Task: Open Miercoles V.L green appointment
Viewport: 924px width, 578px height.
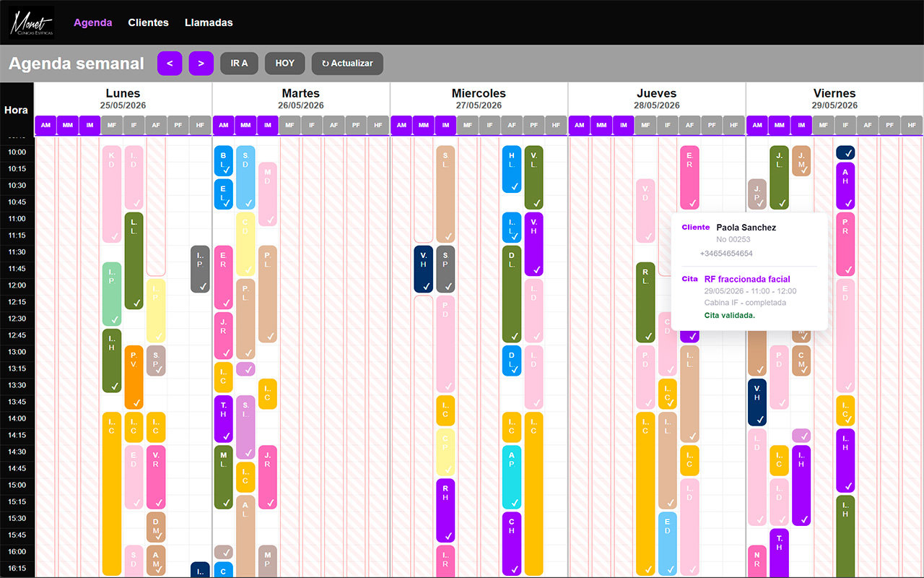Action: pos(533,178)
